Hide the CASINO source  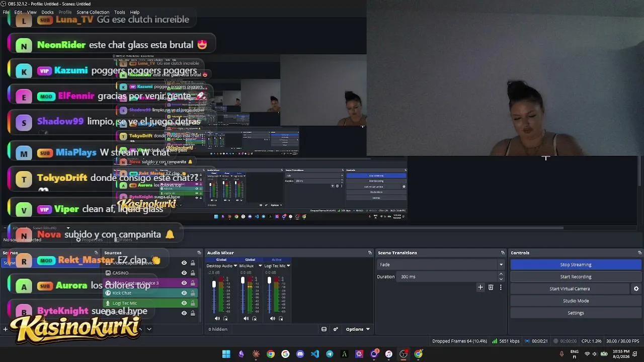point(184,273)
